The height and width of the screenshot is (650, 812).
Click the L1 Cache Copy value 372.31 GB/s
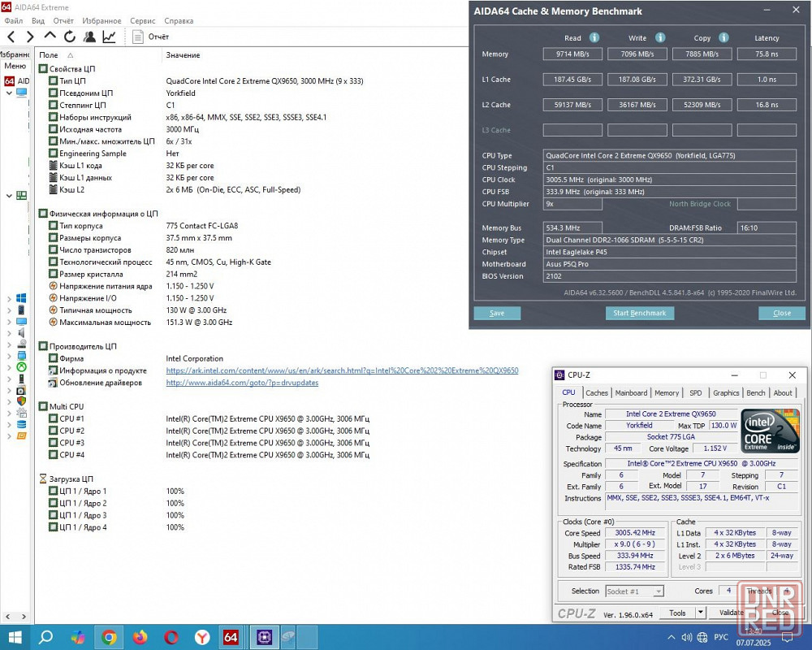click(x=702, y=80)
